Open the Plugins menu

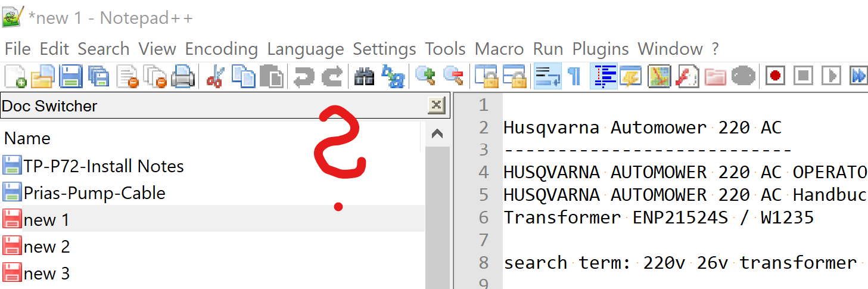click(x=601, y=49)
